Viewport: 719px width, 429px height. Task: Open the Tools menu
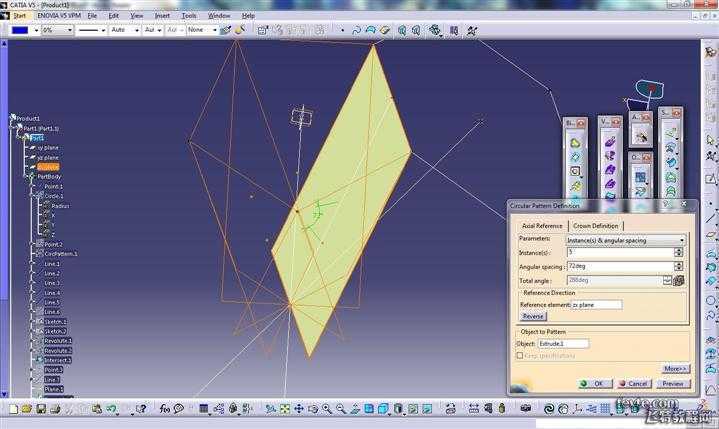[189, 16]
